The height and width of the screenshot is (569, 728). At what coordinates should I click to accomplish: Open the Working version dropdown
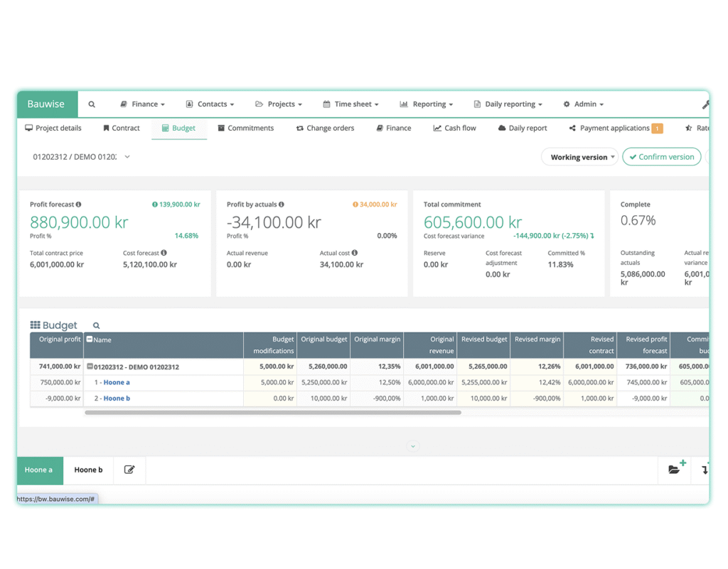click(x=579, y=157)
